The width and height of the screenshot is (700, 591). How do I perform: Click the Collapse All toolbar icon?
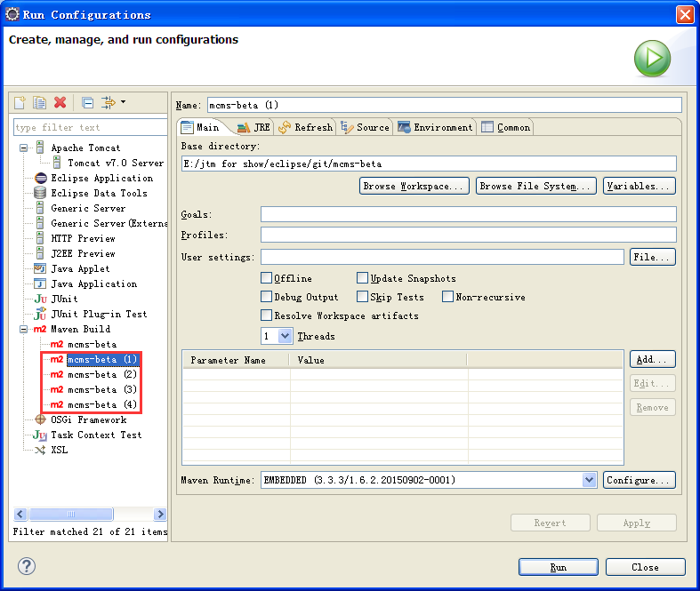88,103
